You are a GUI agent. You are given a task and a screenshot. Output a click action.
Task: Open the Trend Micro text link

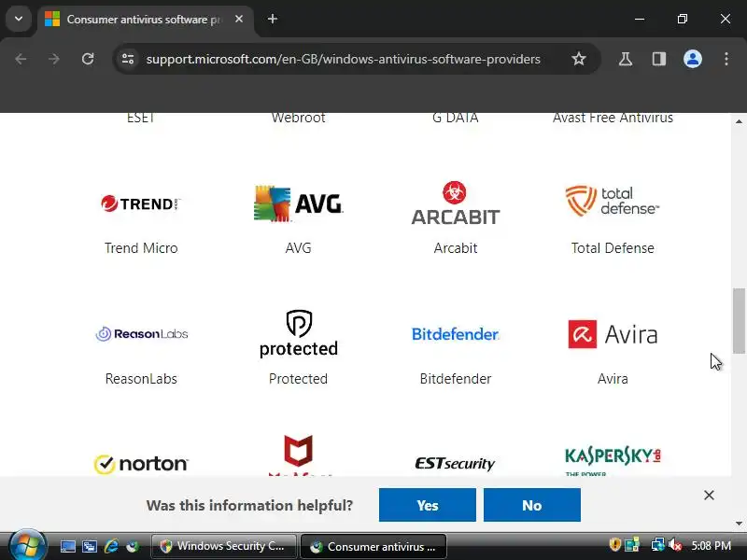[x=141, y=248]
